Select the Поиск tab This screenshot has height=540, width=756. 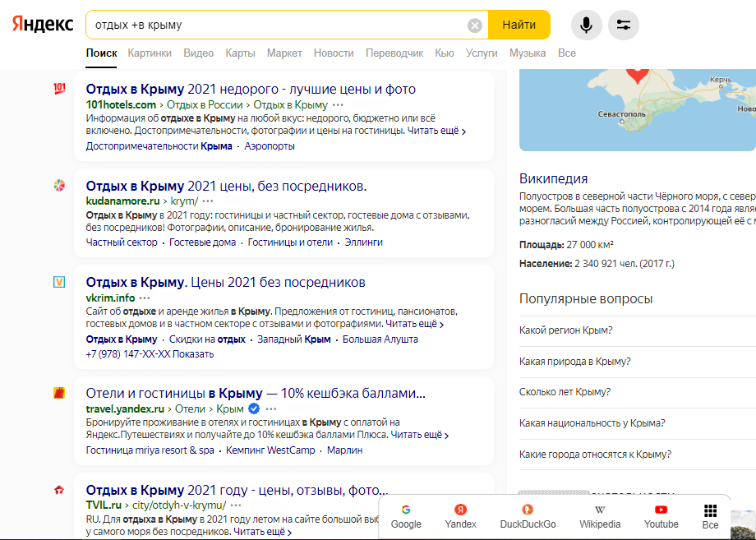coord(101,53)
